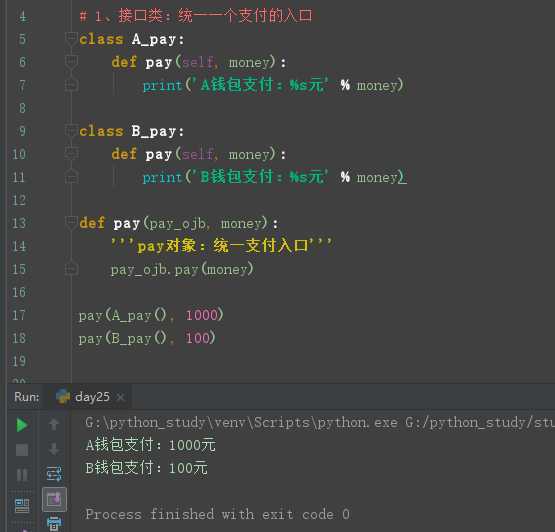The image size is (555, 532).
Task: Click the Pause Output icon
Action: 22,475
